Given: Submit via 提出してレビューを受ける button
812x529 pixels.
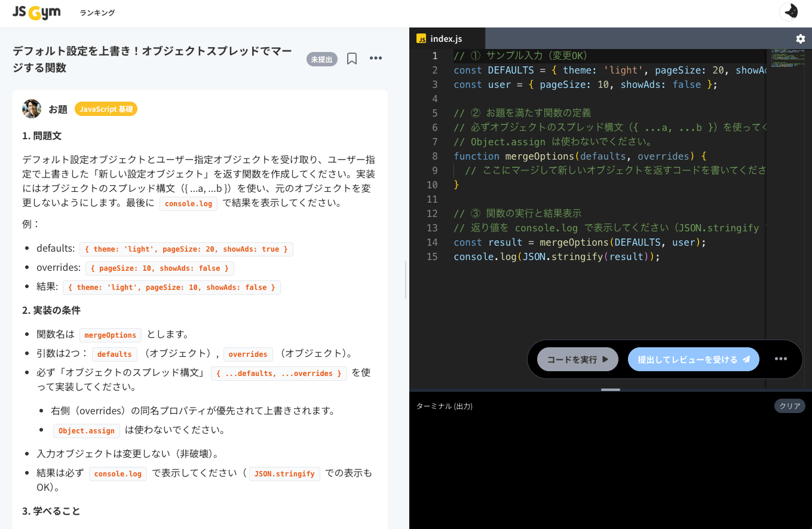Looking at the screenshot, I should point(693,359).
